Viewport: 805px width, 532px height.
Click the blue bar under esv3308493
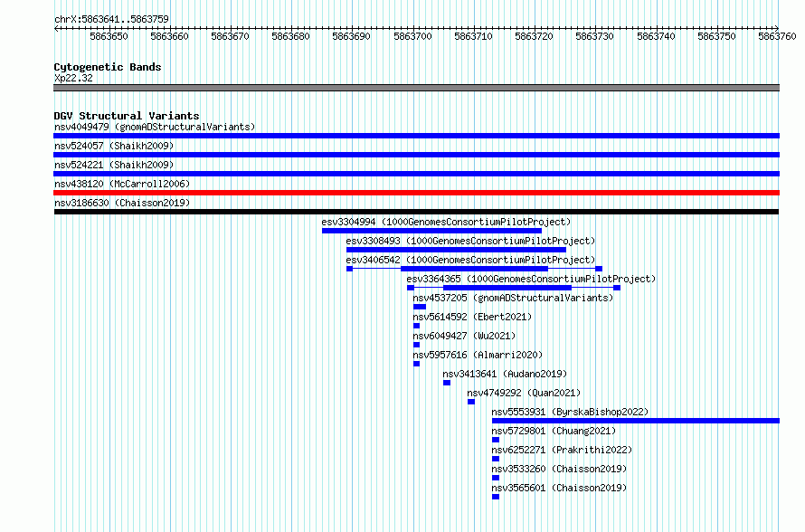456,250
